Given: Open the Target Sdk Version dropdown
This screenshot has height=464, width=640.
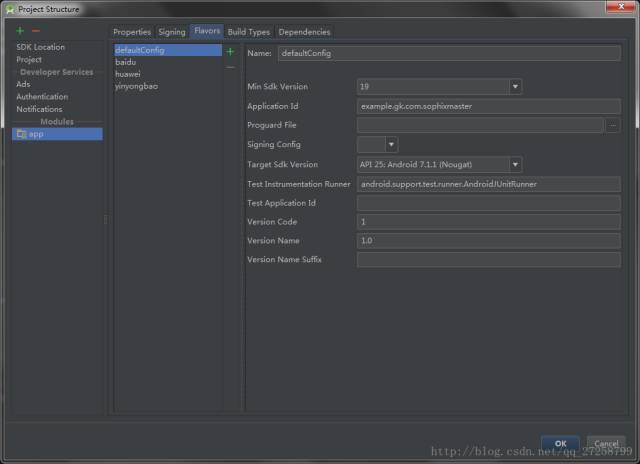Looking at the screenshot, I should pos(515,164).
